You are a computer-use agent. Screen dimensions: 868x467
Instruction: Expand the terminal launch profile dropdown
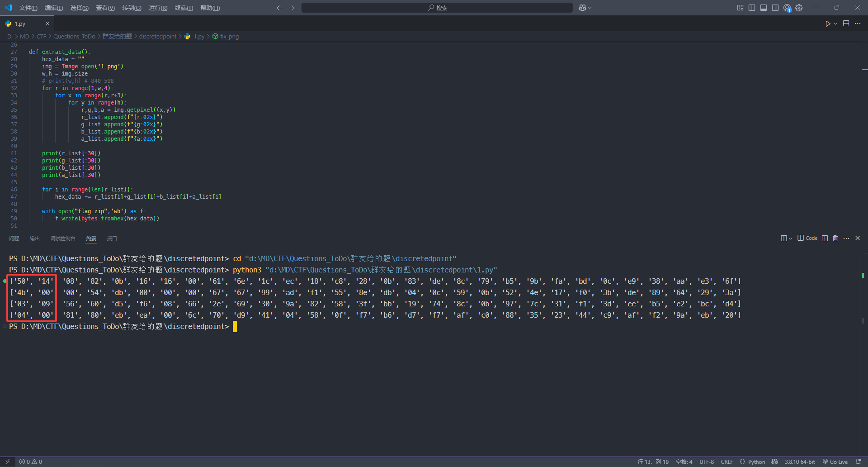(x=790, y=238)
